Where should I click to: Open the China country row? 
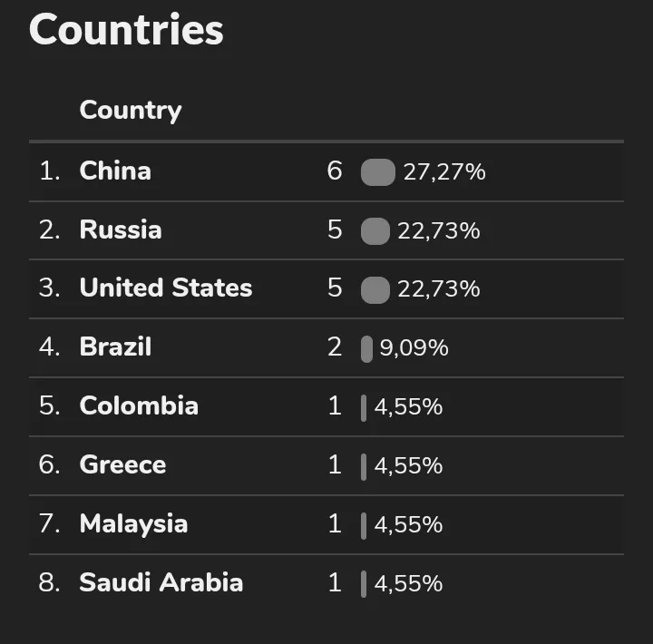click(x=326, y=171)
